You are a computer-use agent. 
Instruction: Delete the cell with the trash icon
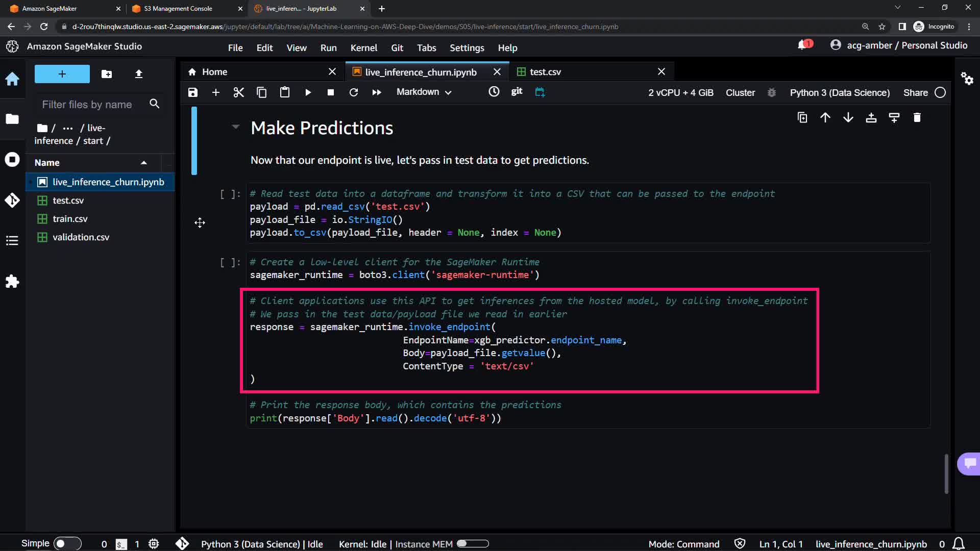pyautogui.click(x=917, y=118)
